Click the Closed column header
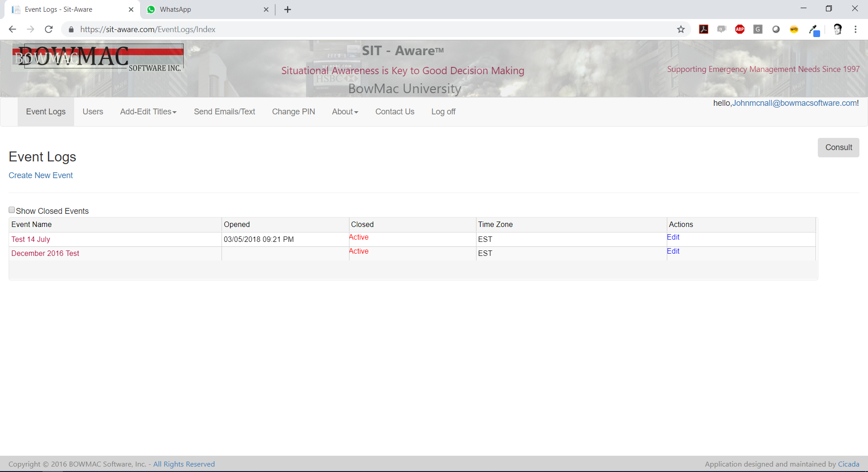Image resolution: width=868 pixels, height=472 pixels. 412,225
